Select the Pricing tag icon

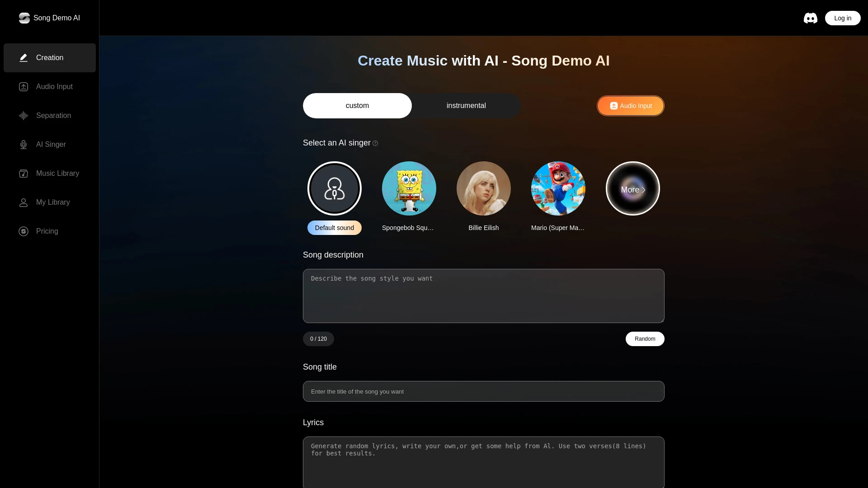pos(23,231)
